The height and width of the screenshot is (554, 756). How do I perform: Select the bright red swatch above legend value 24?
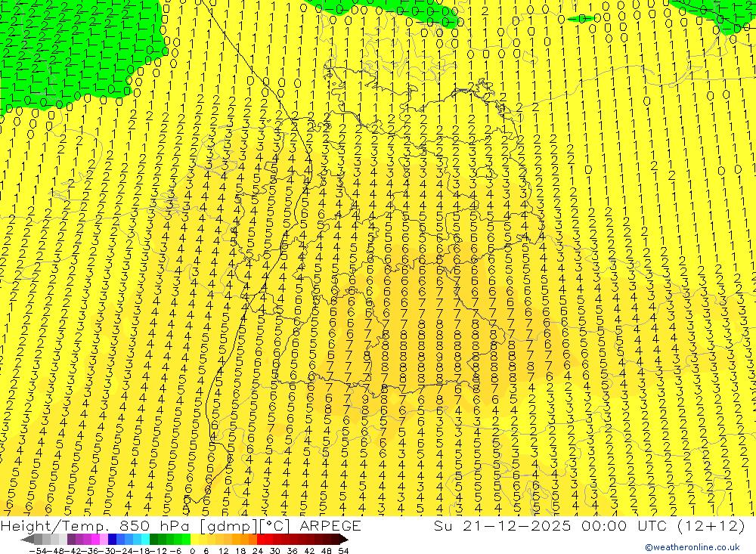(261, 540)
